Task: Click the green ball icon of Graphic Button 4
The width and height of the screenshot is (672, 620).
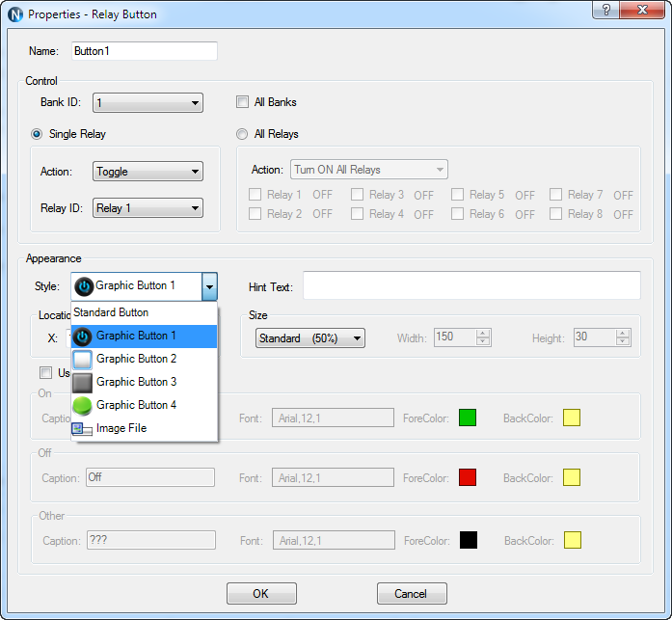Action: [x=82, y=406]
